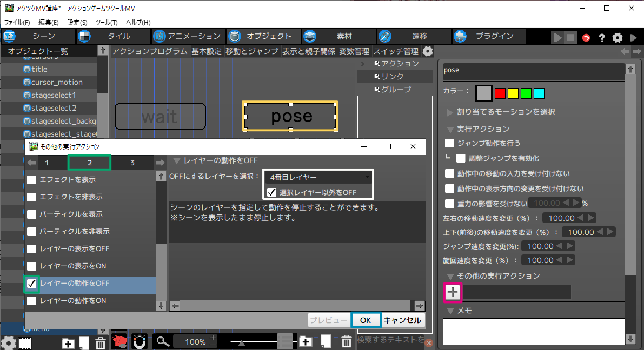
Task: Click the red undo arrow icon
Action: tap(586, 38)
